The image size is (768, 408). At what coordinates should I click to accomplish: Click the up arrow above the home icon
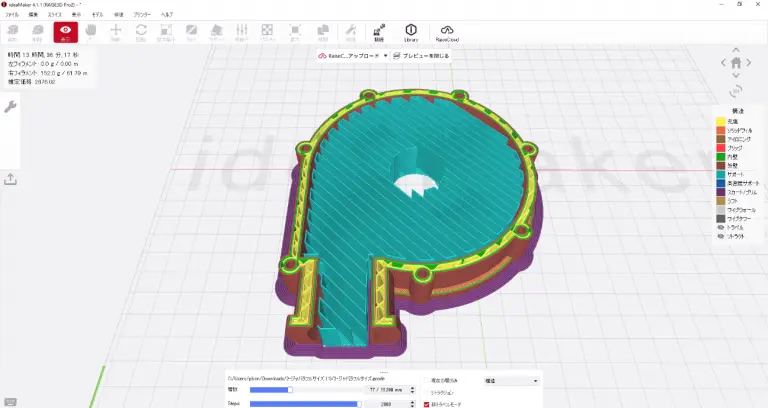[737, 47]
